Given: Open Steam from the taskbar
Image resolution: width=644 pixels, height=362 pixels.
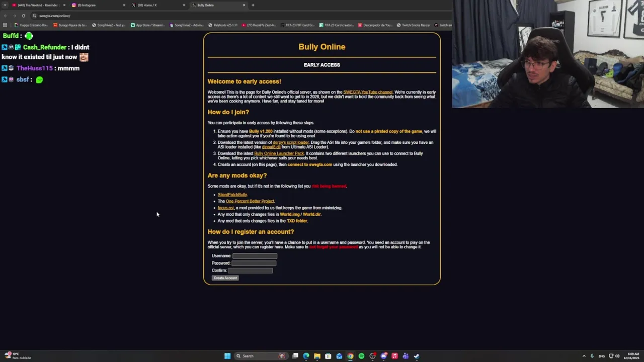Looking at the screenshot, I should (x=417, y=356).
